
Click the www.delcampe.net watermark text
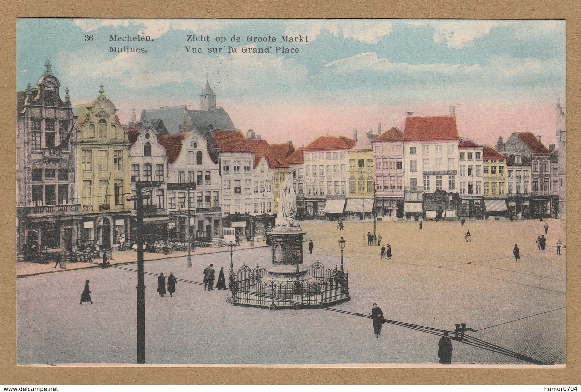tap(29, 389)
